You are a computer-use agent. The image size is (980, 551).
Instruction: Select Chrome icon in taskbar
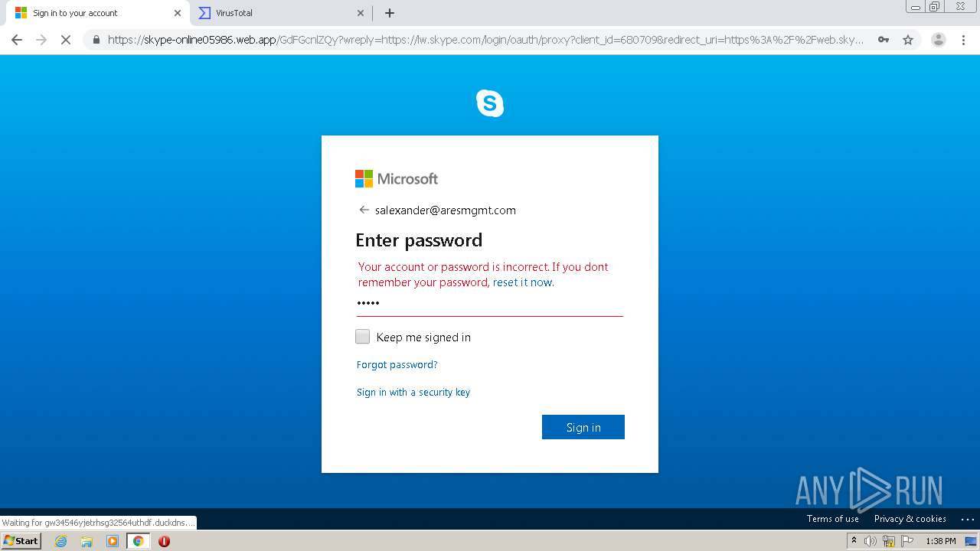pyautogui.click(x=138, y=541)
